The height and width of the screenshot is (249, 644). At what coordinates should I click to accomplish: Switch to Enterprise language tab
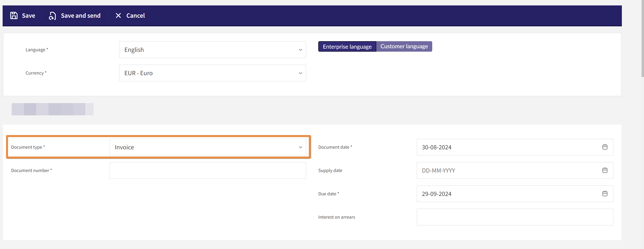(x=347, y=46)
